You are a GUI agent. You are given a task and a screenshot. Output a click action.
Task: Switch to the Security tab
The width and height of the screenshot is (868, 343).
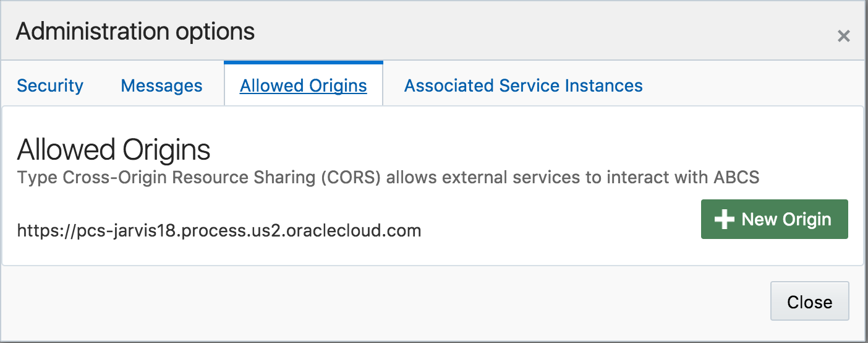pyautogui.click(x=50, y=85)
